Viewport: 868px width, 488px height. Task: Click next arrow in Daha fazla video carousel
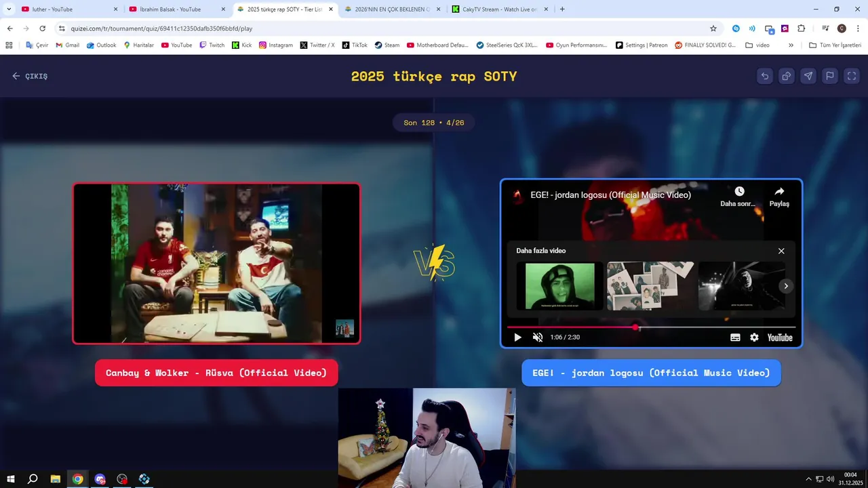pos(785,286)
